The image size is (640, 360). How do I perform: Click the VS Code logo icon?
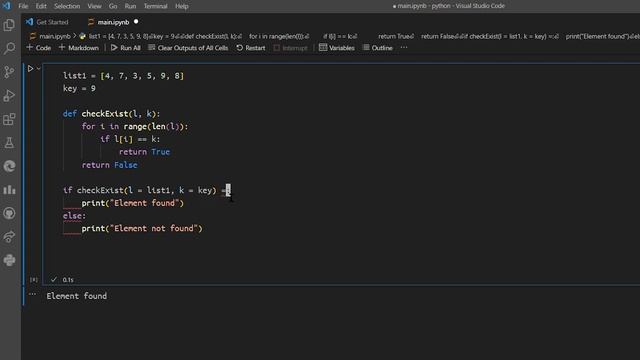pos(7,6)
